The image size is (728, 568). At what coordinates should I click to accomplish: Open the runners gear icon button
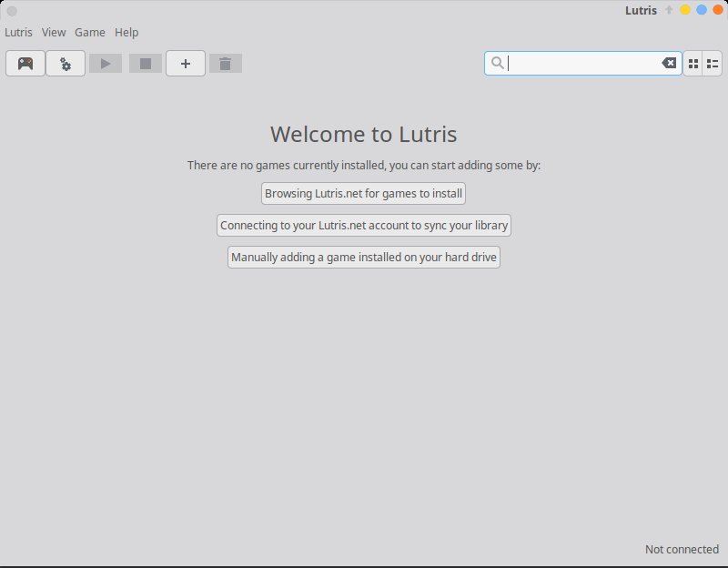click(x=66, y=63)
